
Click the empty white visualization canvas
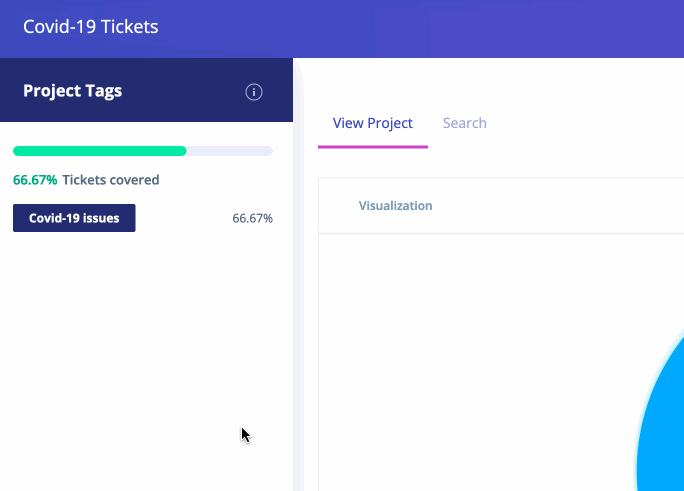pyautogui.click(x=470, y=350)
